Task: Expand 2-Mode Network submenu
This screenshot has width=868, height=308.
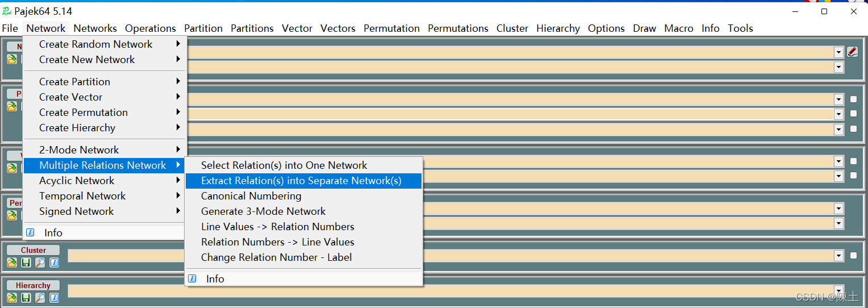Action: (x=105, y=150)
